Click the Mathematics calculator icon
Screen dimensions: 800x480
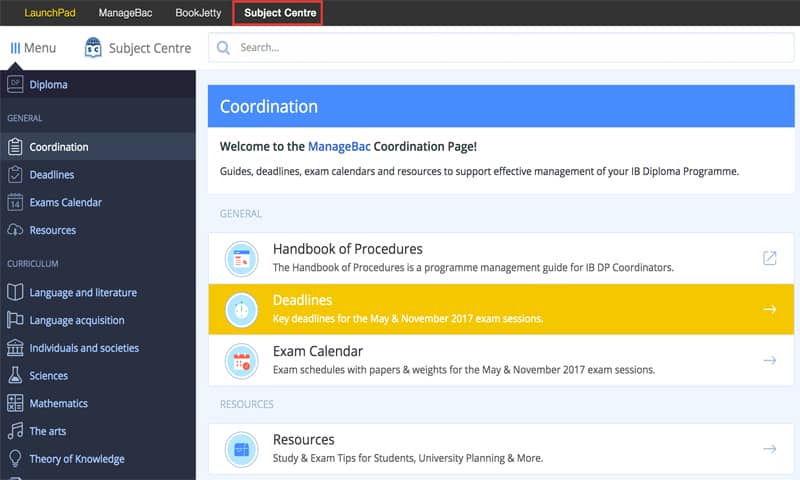click(15, 403)
